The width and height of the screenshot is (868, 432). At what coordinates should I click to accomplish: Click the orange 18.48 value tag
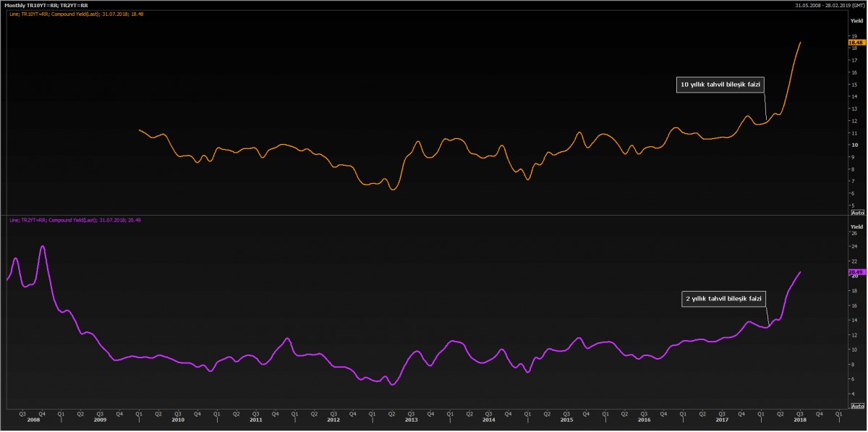point(856,43)
